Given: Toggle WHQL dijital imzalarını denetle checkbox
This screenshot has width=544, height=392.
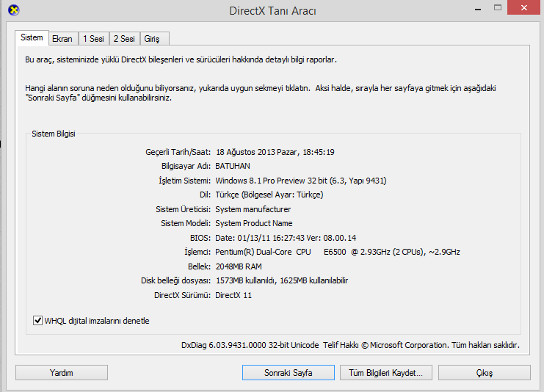Looking at the screenshot, I should [37, 321].
